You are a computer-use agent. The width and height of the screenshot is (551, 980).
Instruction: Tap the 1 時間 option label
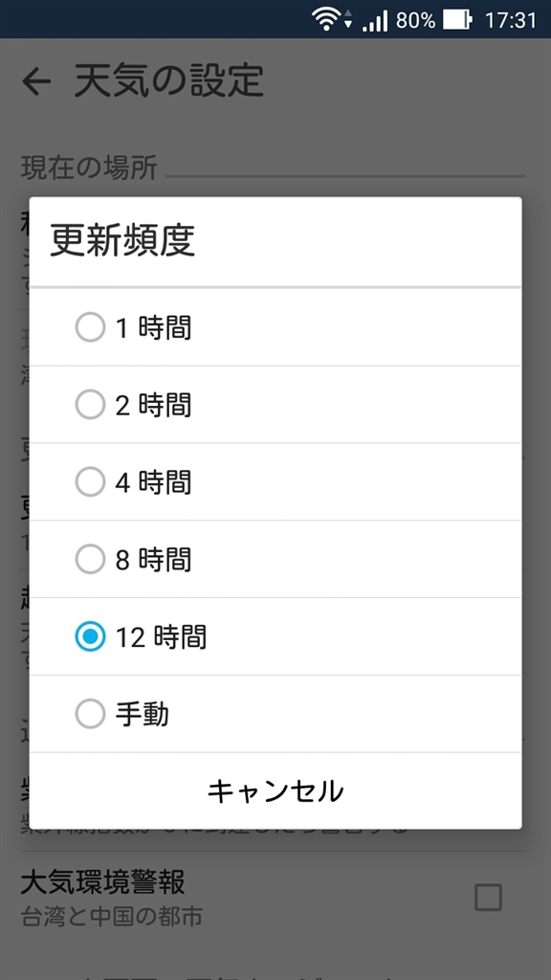(154, 327)
